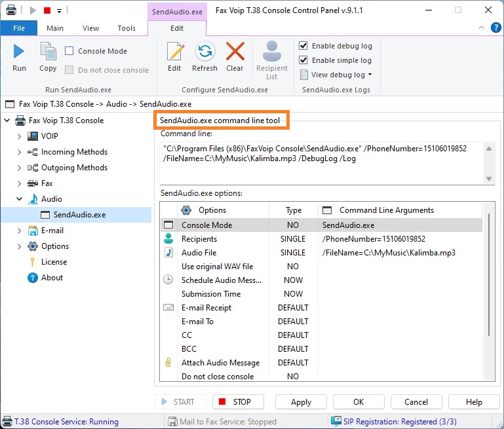
Task: Click the Apply button
Action: tap(301, 401)
